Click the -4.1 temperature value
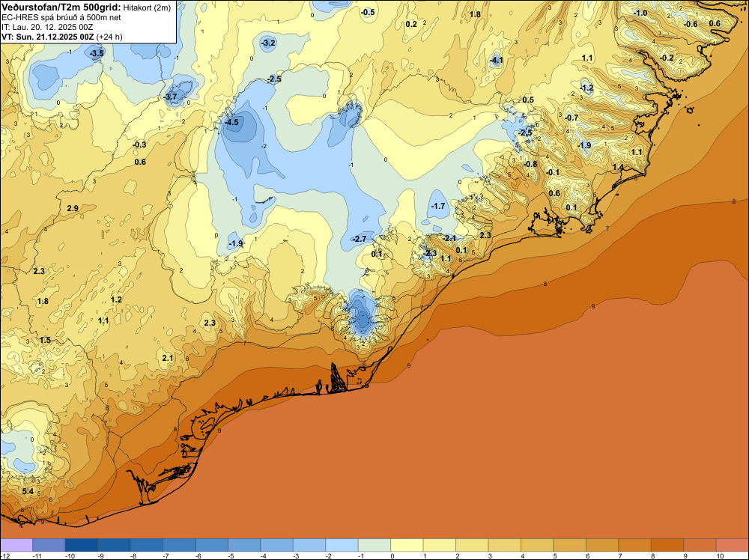 pyautogui.click(x=497, y=60)
